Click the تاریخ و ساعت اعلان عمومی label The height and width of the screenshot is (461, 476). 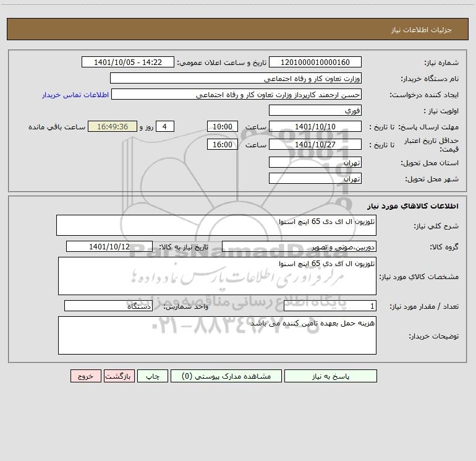pyautogui.click(x=222, y=62)
